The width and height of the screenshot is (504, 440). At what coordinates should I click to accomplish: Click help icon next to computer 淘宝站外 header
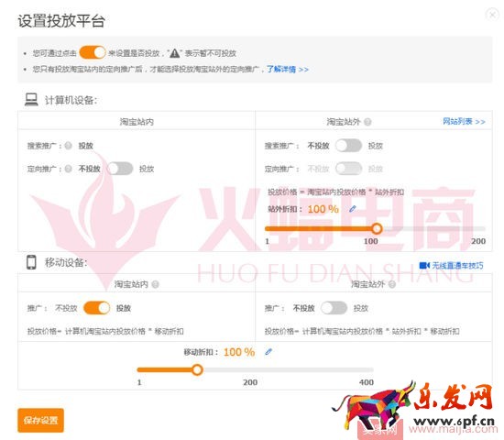[x=367, y=122]
